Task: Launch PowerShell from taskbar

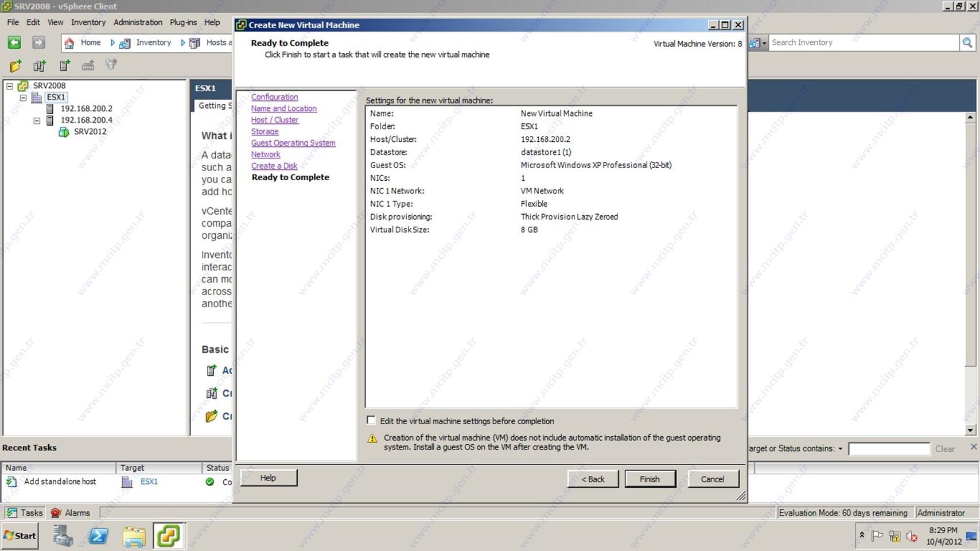Action: point(98,536)
